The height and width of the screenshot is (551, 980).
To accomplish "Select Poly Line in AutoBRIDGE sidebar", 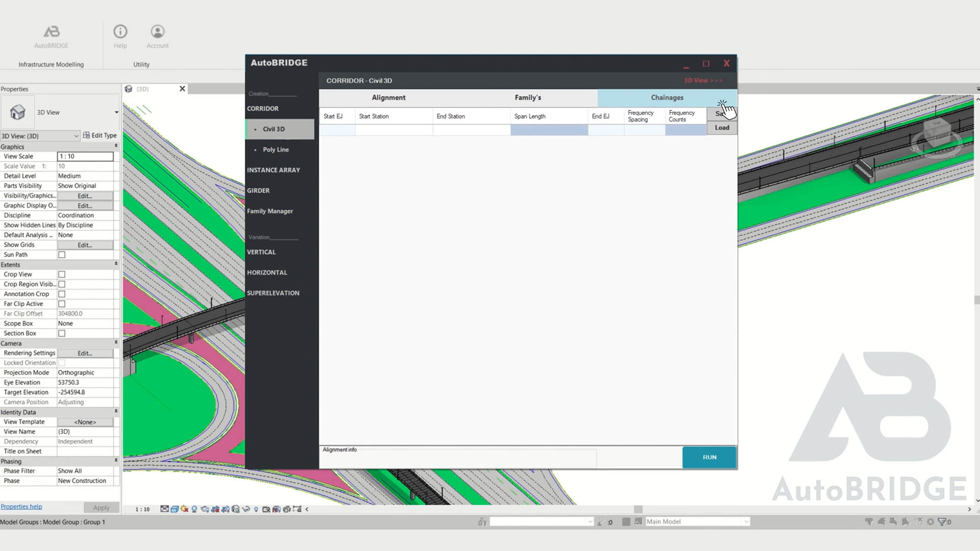I will (x=276, y=149).
